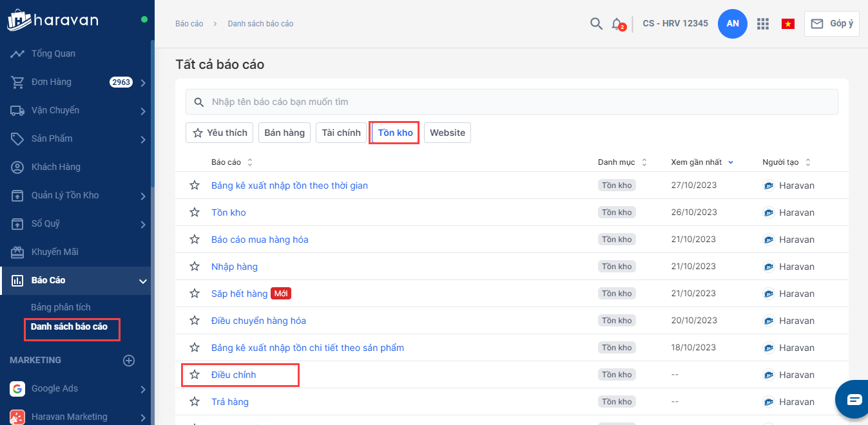
Task: Click the Vietnam flag language icon
Action: [787, 24]
